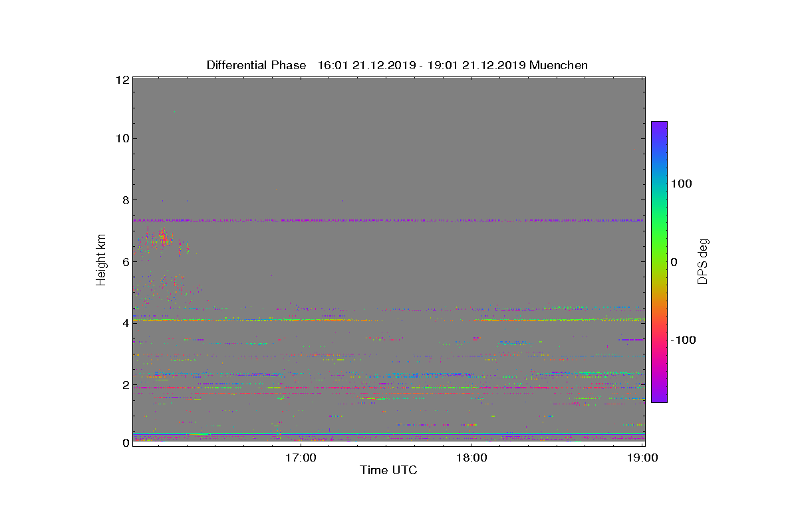This screenshot has width=798, height=532.
Task: Click the colorbar value -100 label
Action: (683, 340)
